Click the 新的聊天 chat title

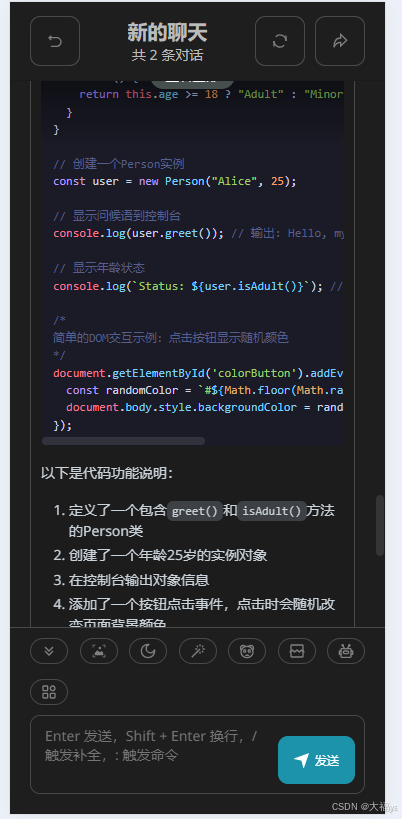(167, 33)
